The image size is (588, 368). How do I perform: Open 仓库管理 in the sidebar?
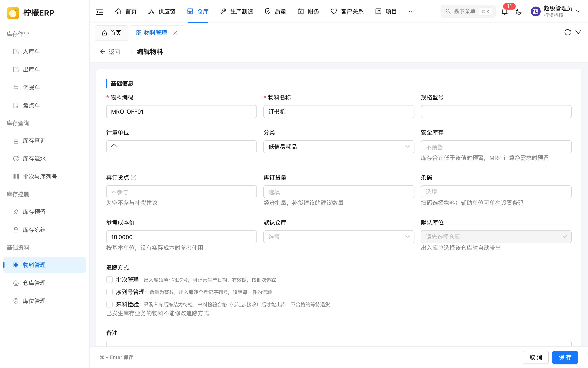click(45, 283)
